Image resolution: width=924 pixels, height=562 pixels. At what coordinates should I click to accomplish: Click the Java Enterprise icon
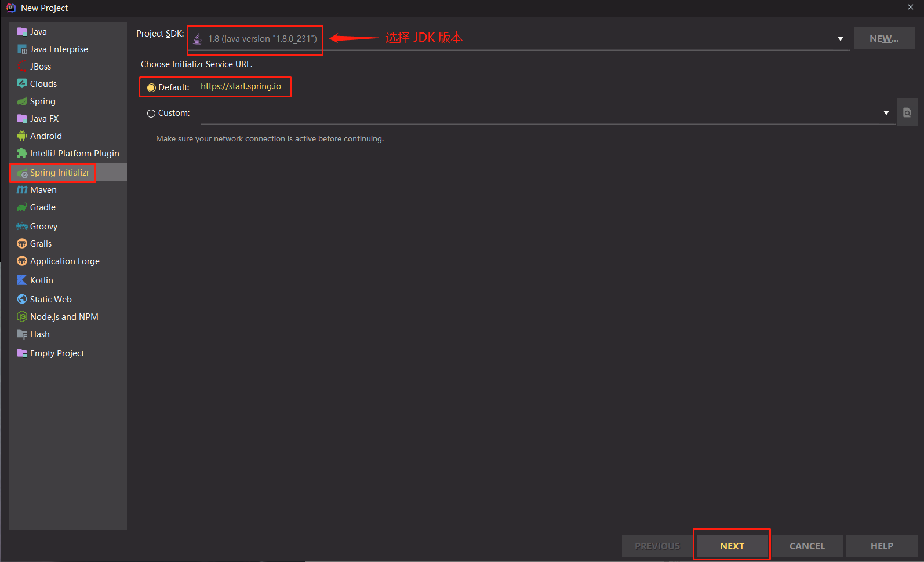tap(22, 49)
